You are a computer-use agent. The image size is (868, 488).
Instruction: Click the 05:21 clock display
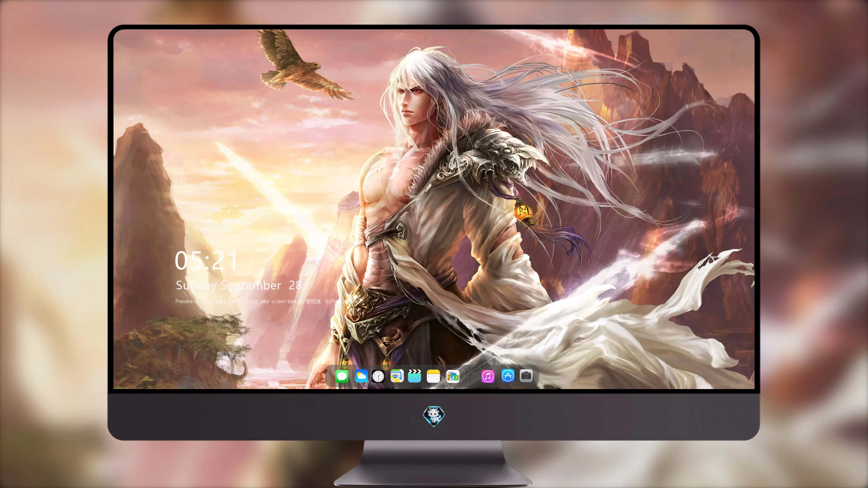[206, 261]
